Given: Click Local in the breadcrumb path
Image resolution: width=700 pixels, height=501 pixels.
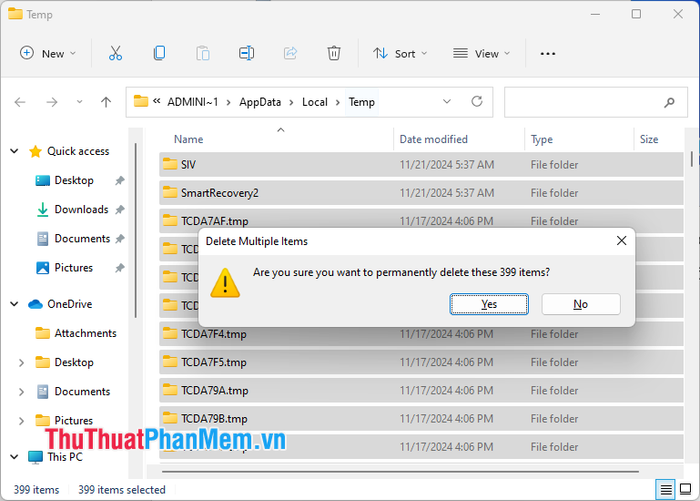Looking at the screenshot, I should tap(315, 102).
